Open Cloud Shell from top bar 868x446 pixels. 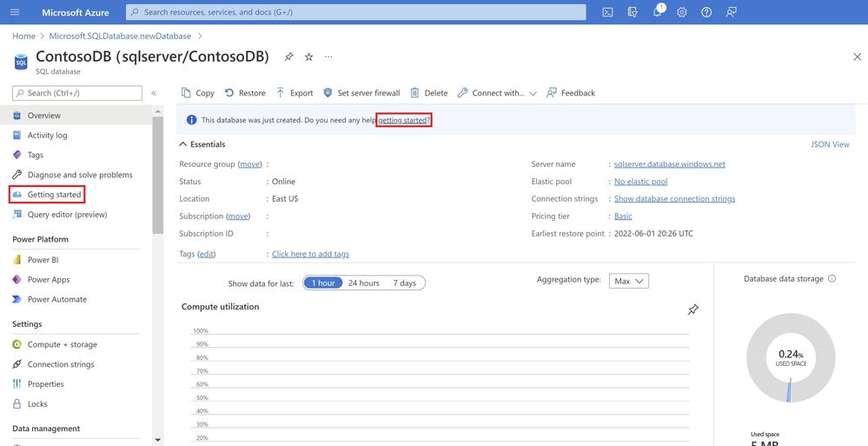[x=607, y=12]
